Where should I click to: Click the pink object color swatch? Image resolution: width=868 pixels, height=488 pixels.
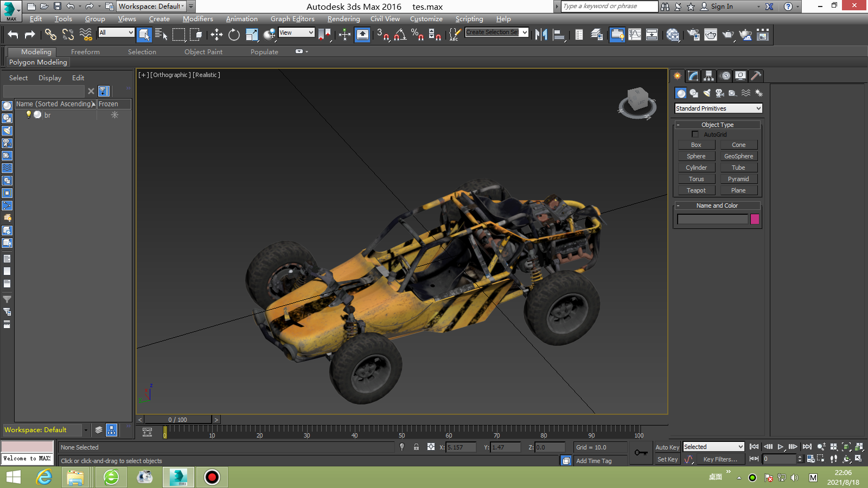755,219
